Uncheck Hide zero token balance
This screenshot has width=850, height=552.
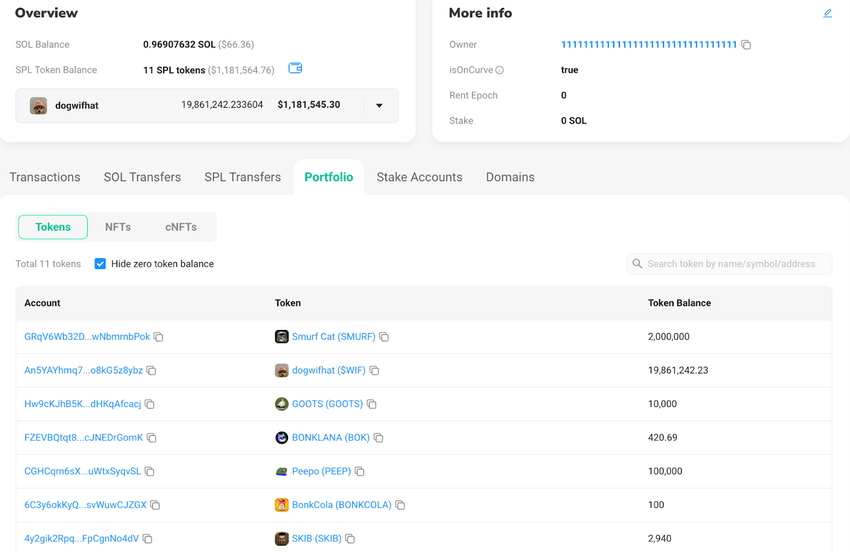100,264
